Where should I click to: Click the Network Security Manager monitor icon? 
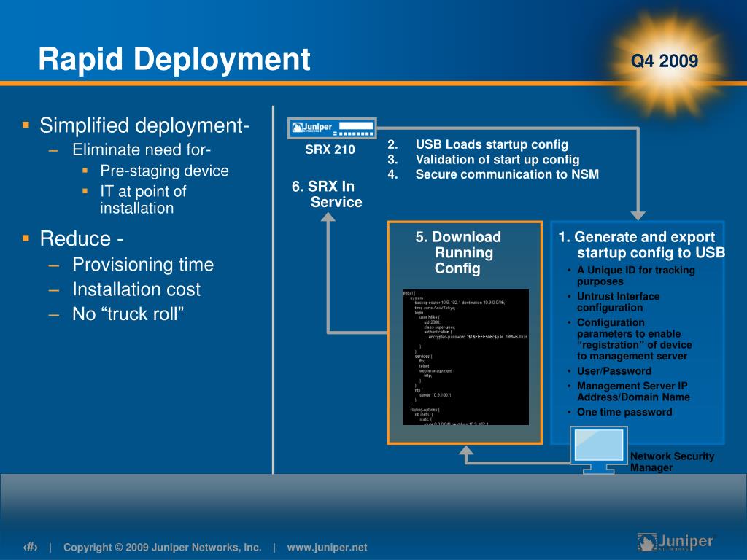point(599,449)
